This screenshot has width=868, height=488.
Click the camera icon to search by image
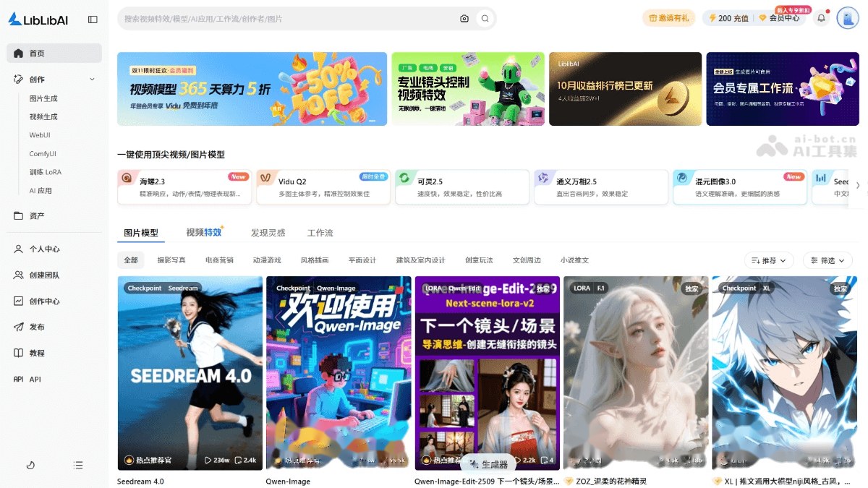[464, 19]
